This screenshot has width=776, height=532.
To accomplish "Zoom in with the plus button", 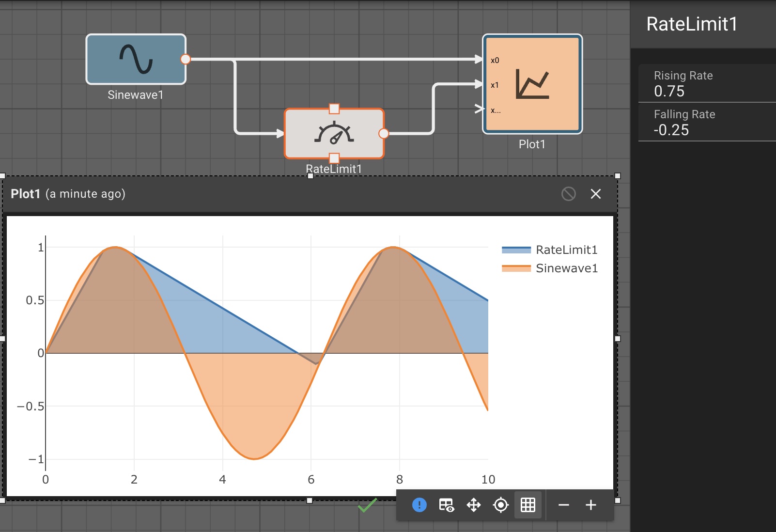I will point(591,505).
